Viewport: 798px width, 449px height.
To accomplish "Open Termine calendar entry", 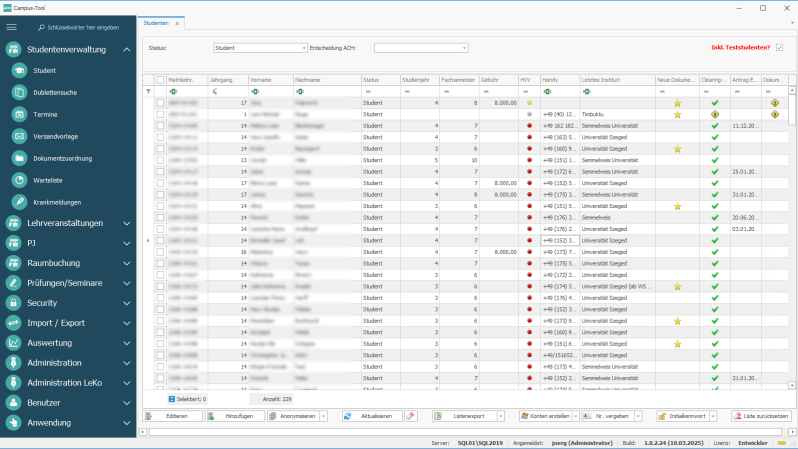I will (x=45, y=115).
